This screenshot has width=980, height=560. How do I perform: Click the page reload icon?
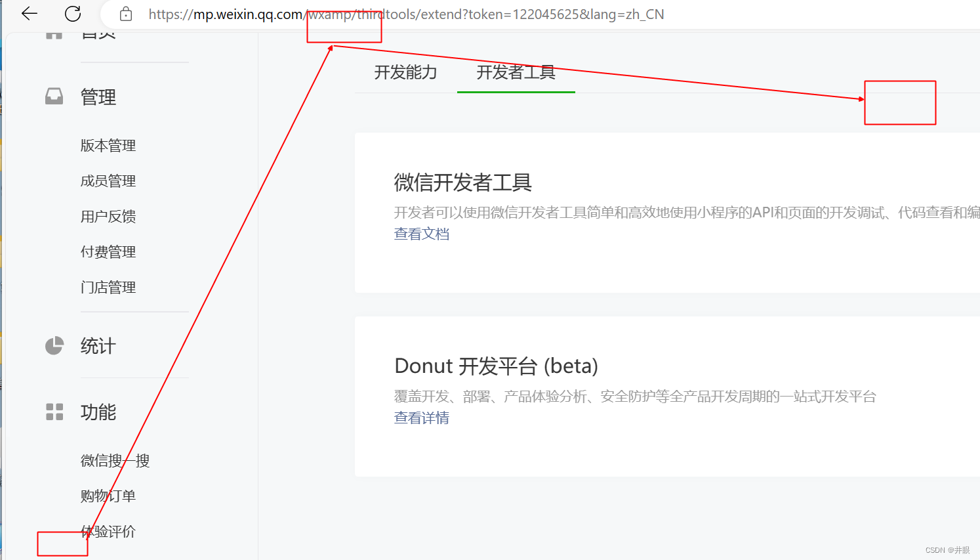point(72,14)
